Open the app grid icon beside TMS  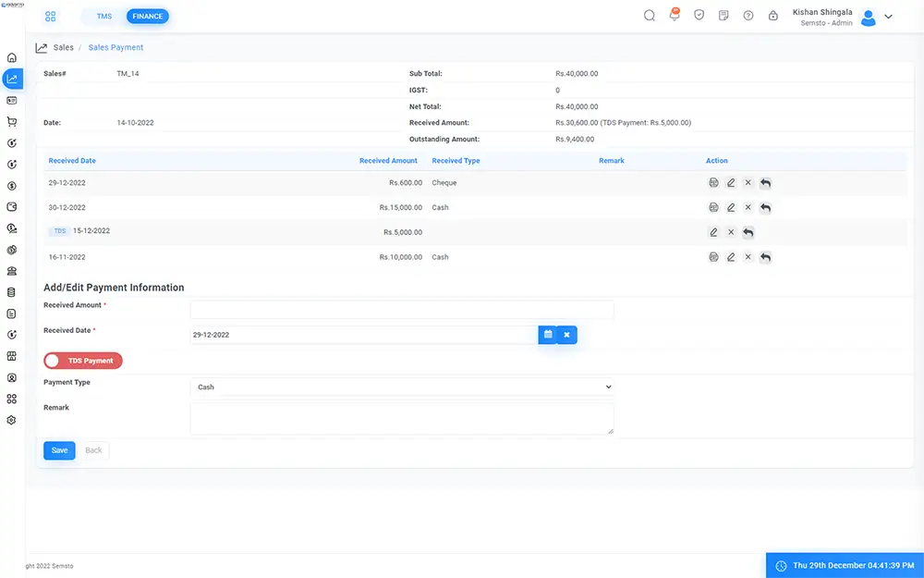tap(51, 17)
